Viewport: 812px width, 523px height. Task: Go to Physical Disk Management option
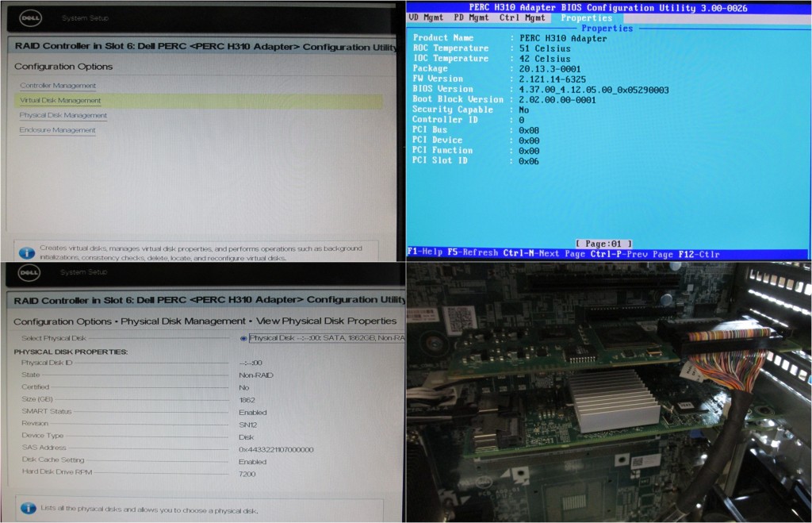[x=63, y=115]
